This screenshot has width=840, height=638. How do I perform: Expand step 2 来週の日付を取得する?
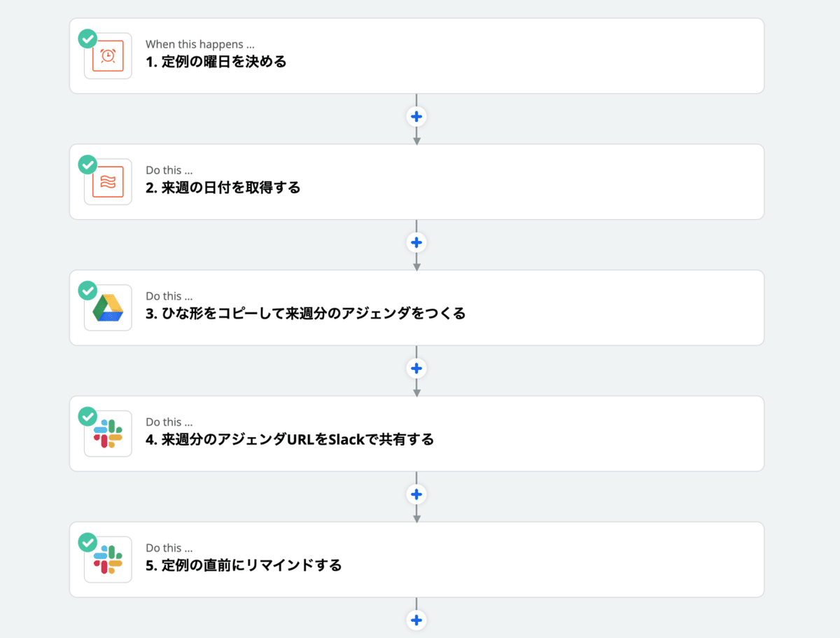pos(223,188)
